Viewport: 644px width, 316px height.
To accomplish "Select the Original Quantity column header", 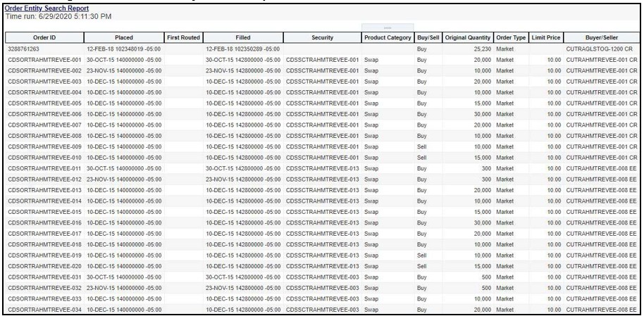I will pyautogui.click(x=468, y=38).
